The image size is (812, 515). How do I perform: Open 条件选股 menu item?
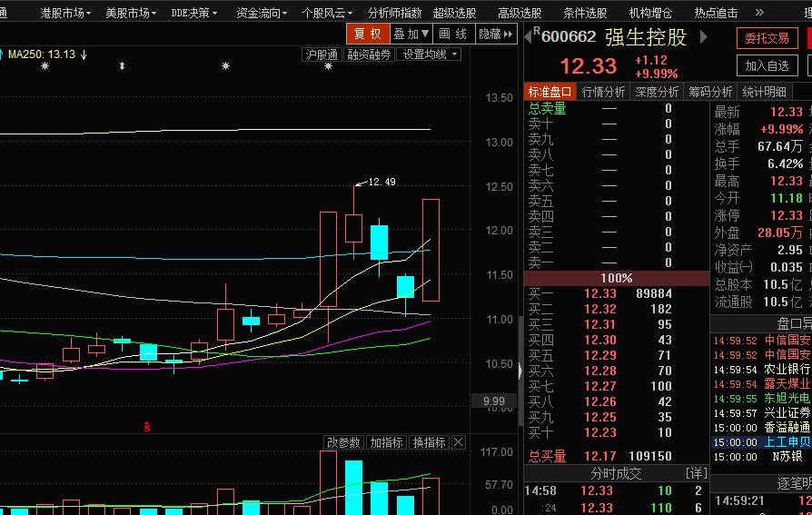[x=585, y=13]
